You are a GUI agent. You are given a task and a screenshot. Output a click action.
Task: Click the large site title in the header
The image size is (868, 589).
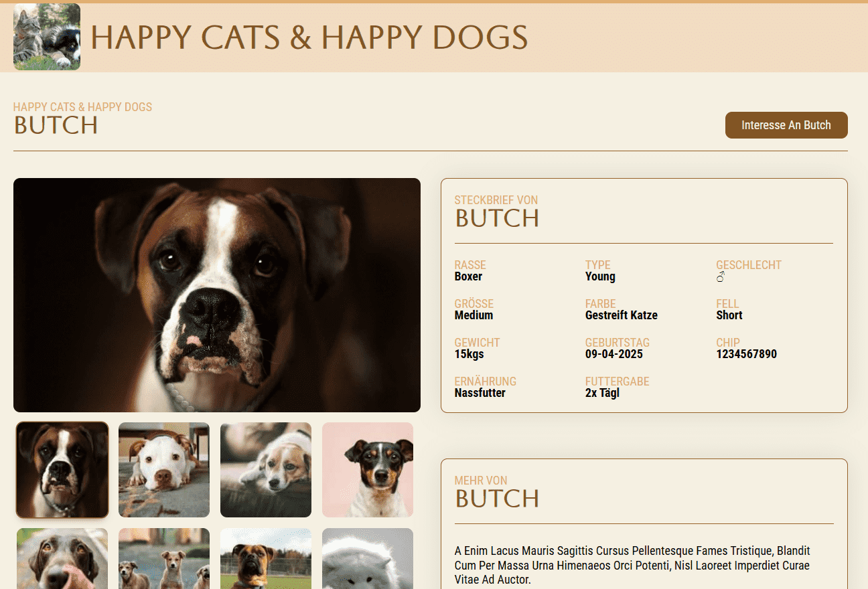point(309,37)
